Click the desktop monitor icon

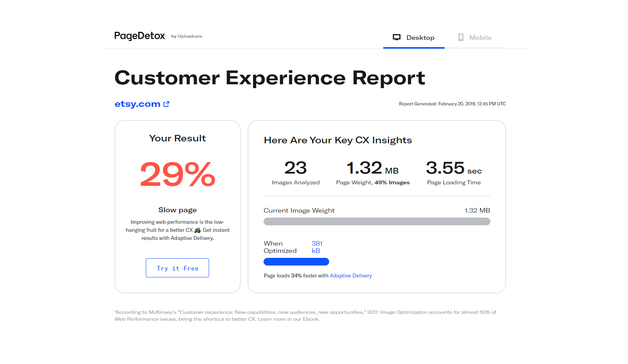click(397, 37)
